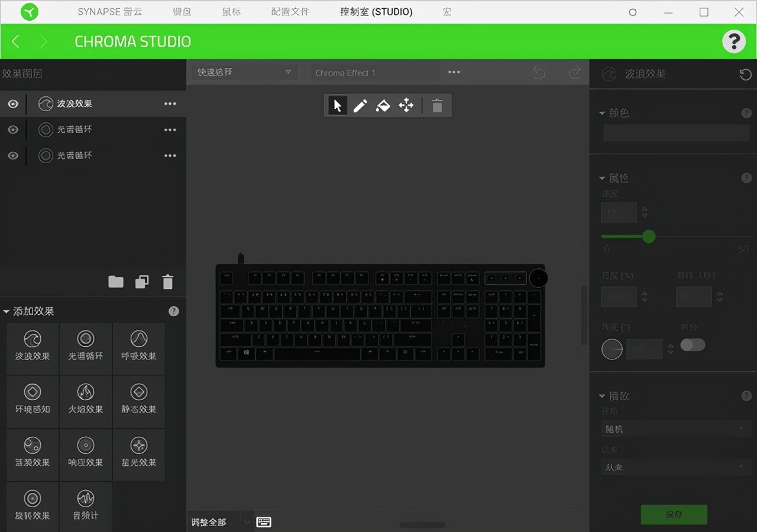This screenshot has height=532, width=757.
Task: Open the wave color gradient bar
Action: click(x=676, y=133)
